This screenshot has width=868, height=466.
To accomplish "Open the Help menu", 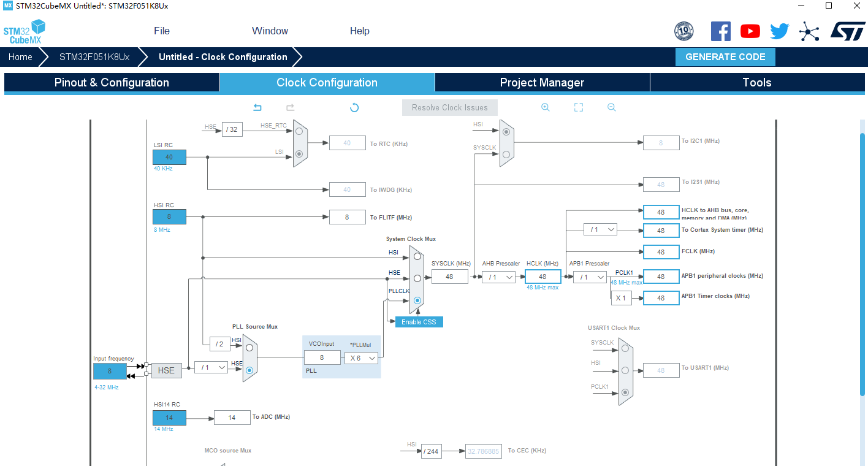I will coord(360,31).
